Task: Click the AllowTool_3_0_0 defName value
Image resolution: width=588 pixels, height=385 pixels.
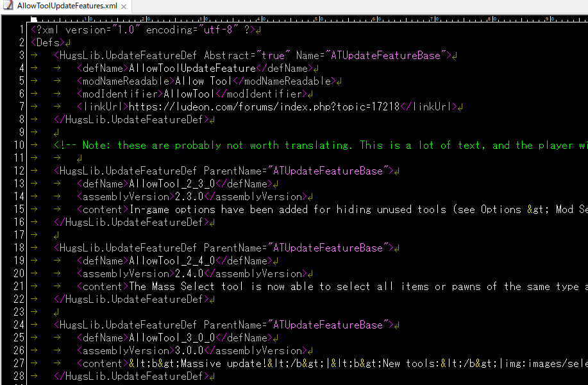Action: [x=172, y=338]
